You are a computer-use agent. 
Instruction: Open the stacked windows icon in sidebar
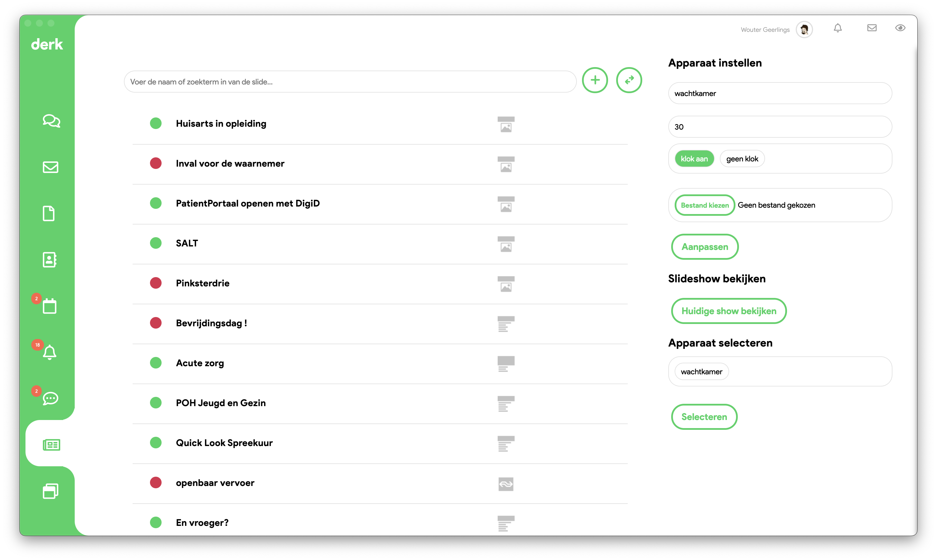(x=50, y=491)
